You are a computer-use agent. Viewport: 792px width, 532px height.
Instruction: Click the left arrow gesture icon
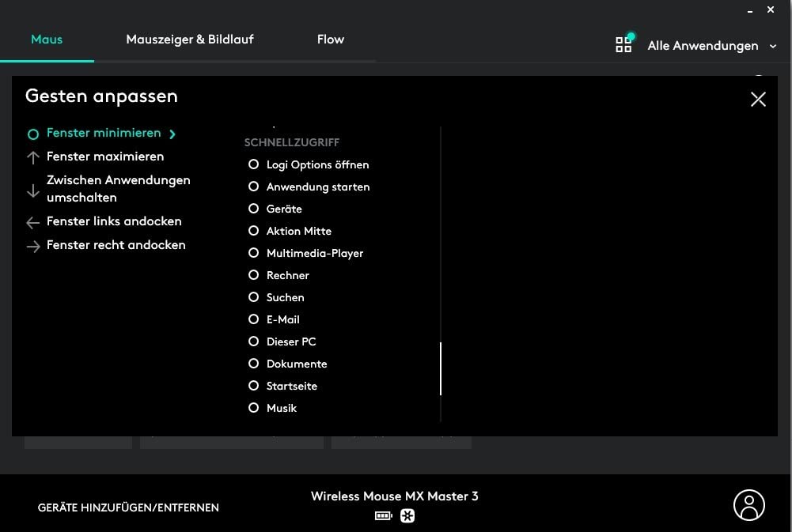[32, 223]
